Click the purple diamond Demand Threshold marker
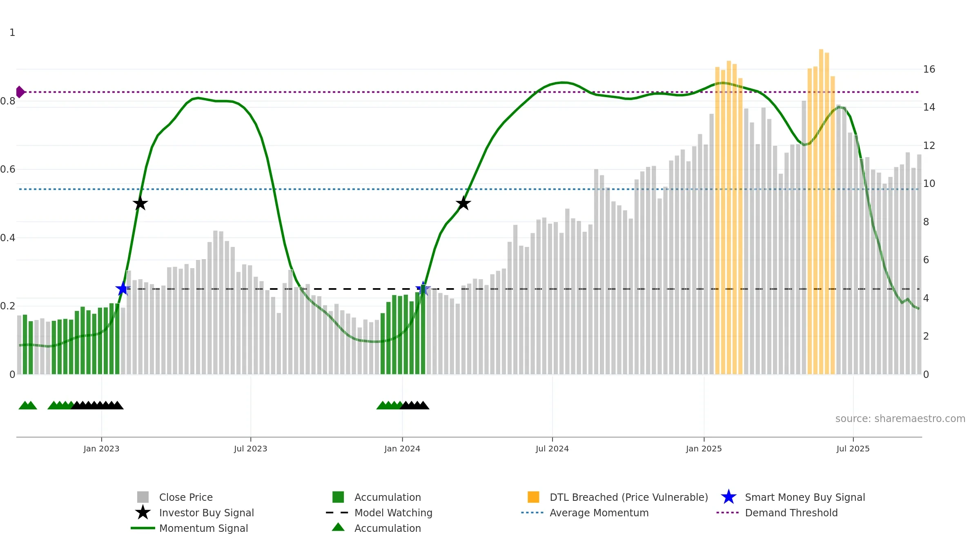Viewport: 980px width, 551px height. pyautogui.click(x=20, y=92)
